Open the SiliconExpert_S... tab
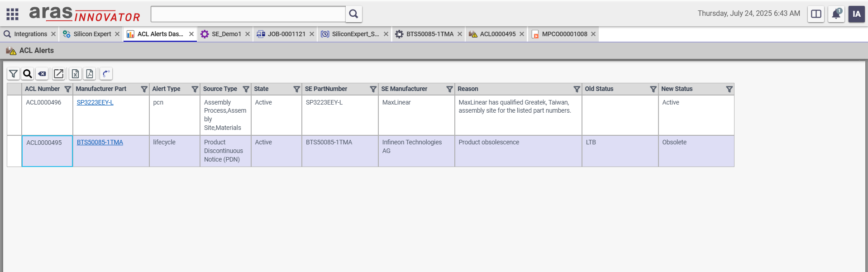 click(355, 34)
